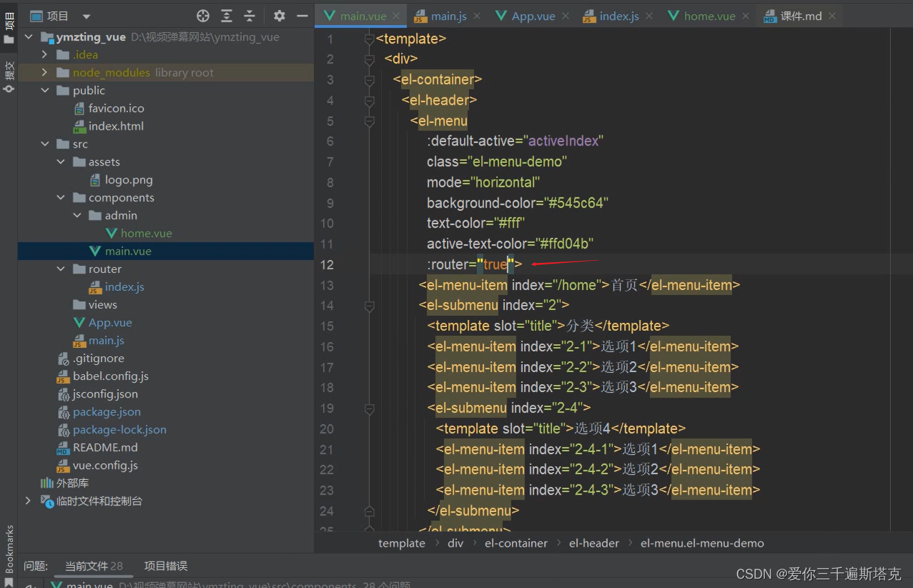
Task: Toggle fold marker on el-menu line 5
Action: point(369,121)
